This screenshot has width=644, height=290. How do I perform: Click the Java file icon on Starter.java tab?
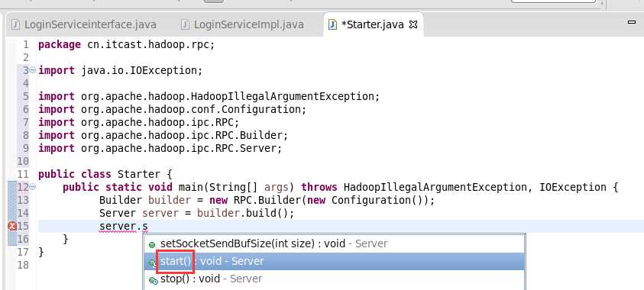(332, 24)
